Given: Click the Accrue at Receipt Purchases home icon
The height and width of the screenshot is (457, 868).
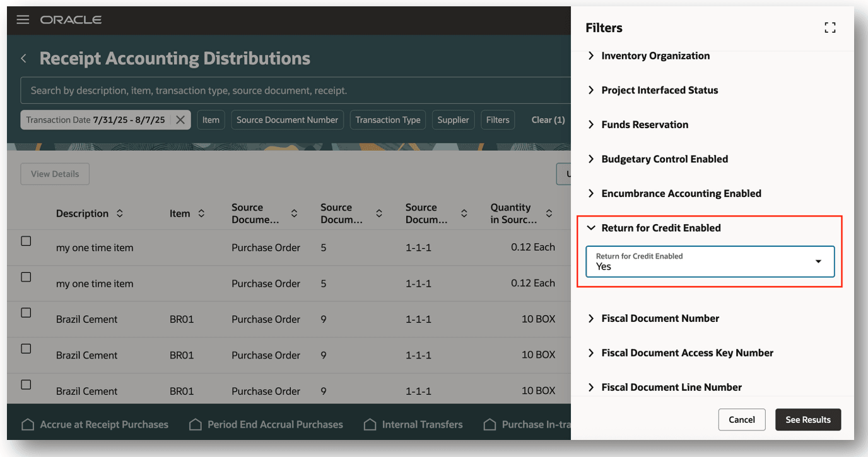Looking at the screenshot, I should 28,425.
